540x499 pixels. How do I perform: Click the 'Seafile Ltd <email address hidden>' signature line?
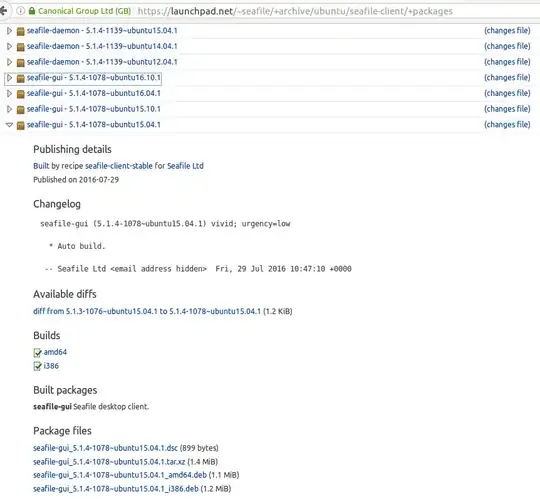(132, 269)
